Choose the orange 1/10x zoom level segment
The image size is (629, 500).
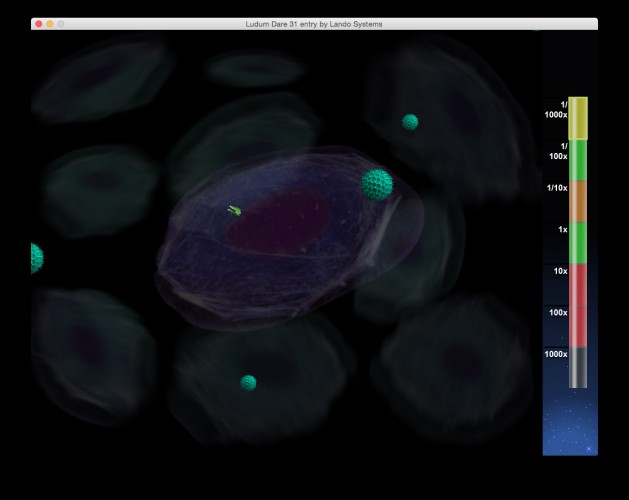coord(578,201)
